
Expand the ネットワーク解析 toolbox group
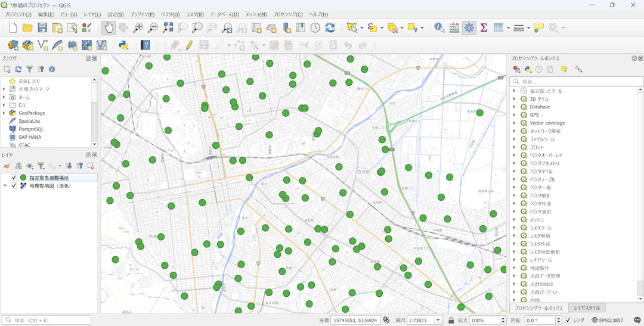[x=514, y=131]
